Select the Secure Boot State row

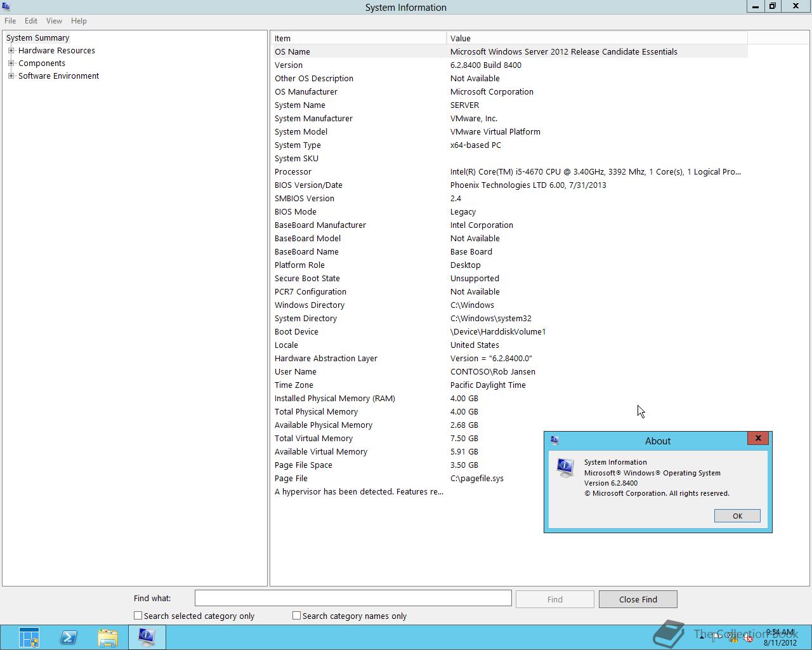(x=510, y=278)
